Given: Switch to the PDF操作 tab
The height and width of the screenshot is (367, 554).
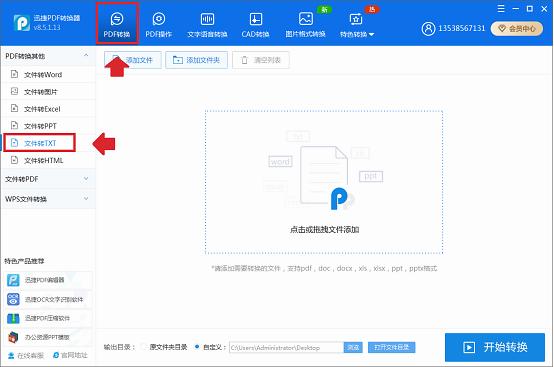Looking at the screenshot, I should coord(159,24).
